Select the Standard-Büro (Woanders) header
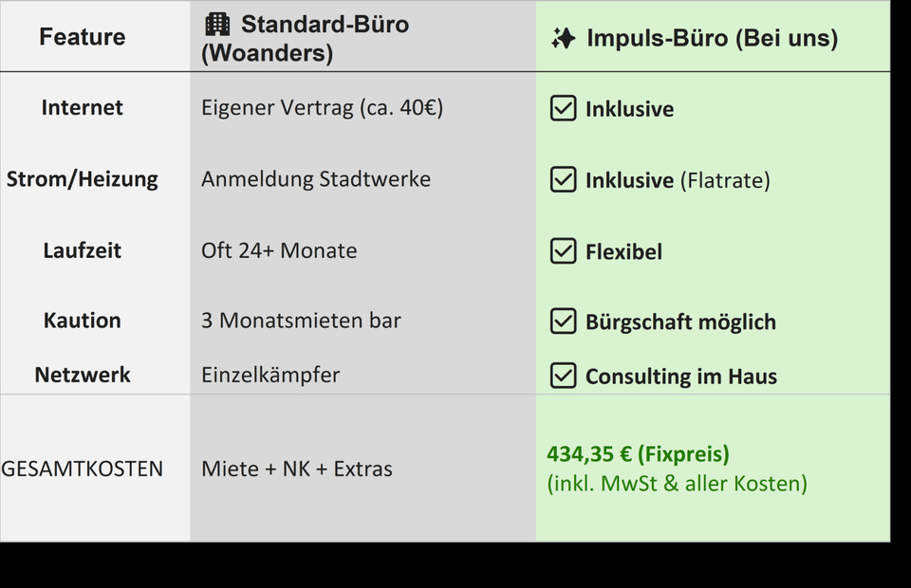The height and width of the screenshot is (588, 911). [x=305, y=39]
